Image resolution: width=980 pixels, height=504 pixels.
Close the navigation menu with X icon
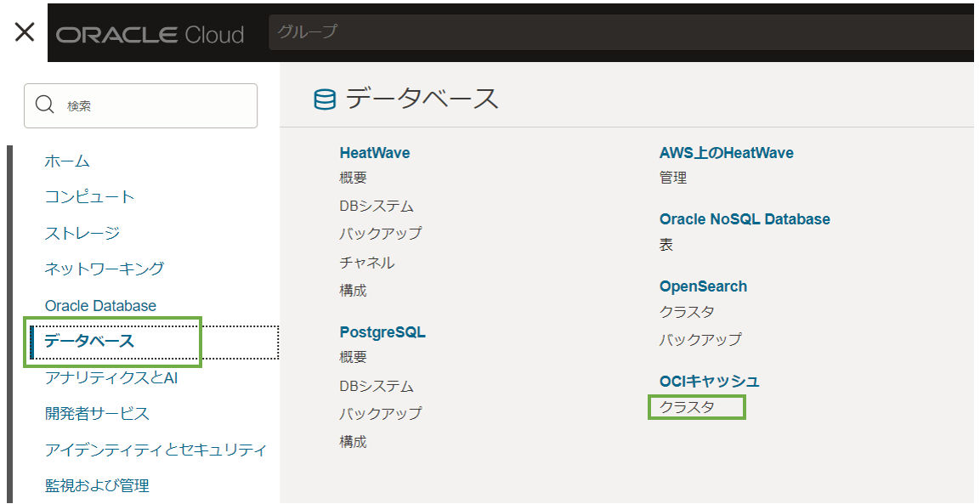[x=25, y=32]
